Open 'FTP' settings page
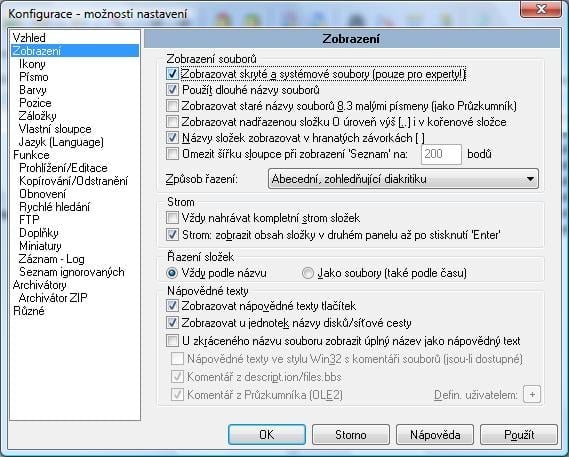The height and width of the screenshot is (457, 569). pos(29,220)
